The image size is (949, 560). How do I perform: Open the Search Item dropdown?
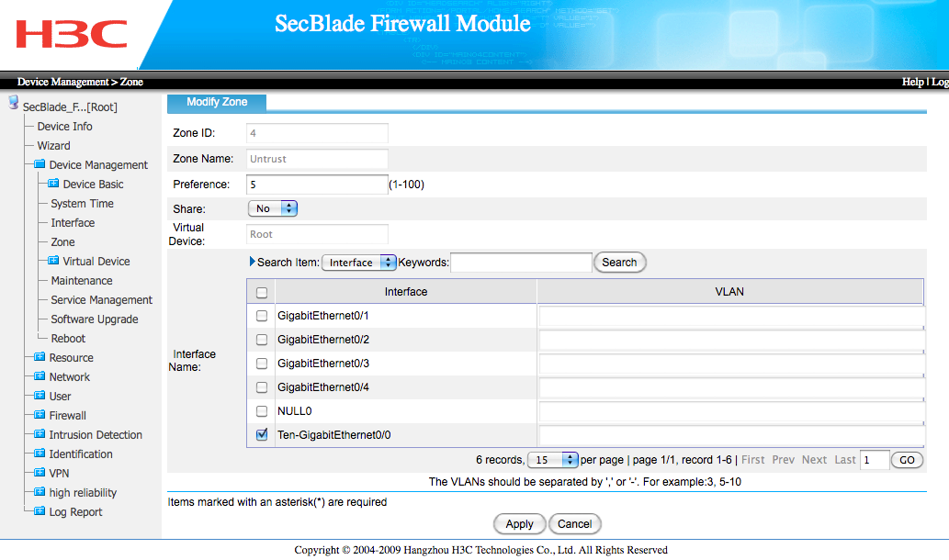(x=359, y=263)
